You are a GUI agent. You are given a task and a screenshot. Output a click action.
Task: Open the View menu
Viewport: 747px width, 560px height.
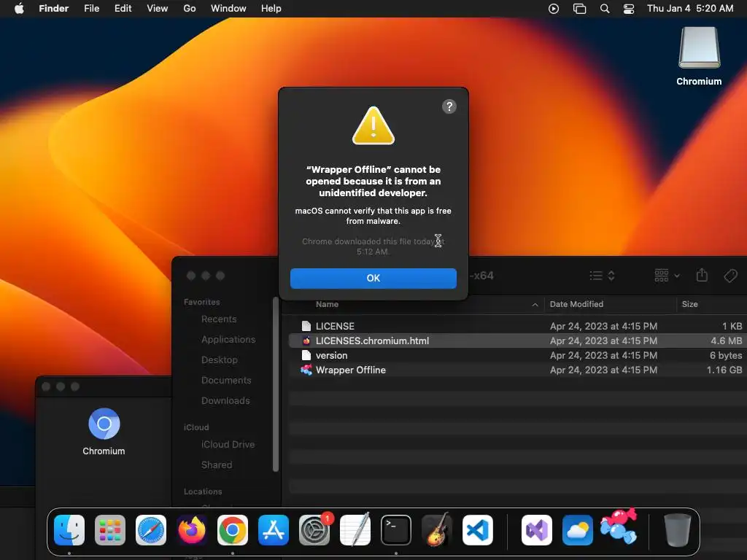158,9
